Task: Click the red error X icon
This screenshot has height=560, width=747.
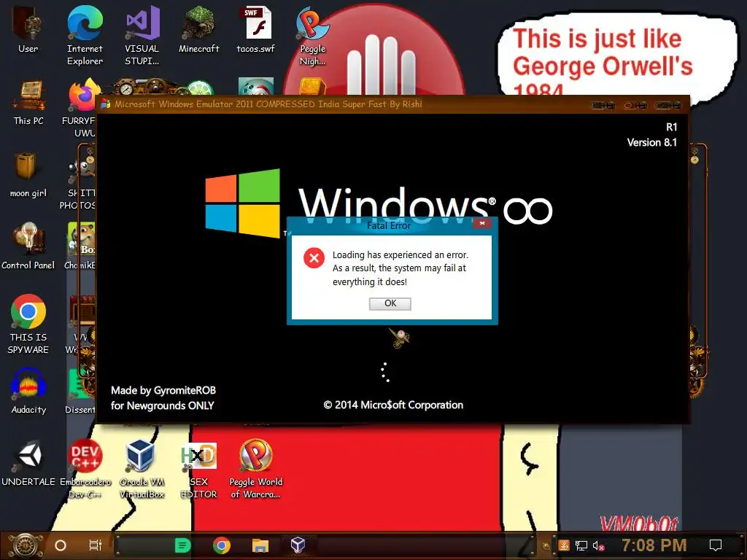Action: tap(314, 257)
